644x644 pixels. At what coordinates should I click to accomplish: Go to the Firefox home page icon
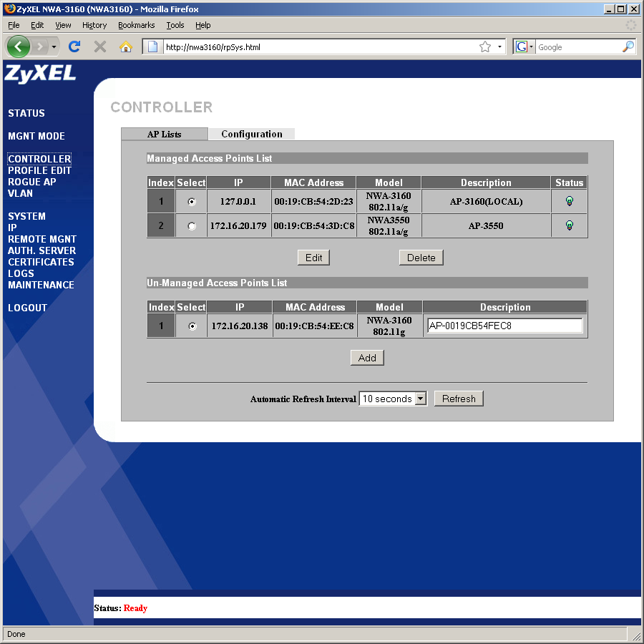click(x=126, y=47)
